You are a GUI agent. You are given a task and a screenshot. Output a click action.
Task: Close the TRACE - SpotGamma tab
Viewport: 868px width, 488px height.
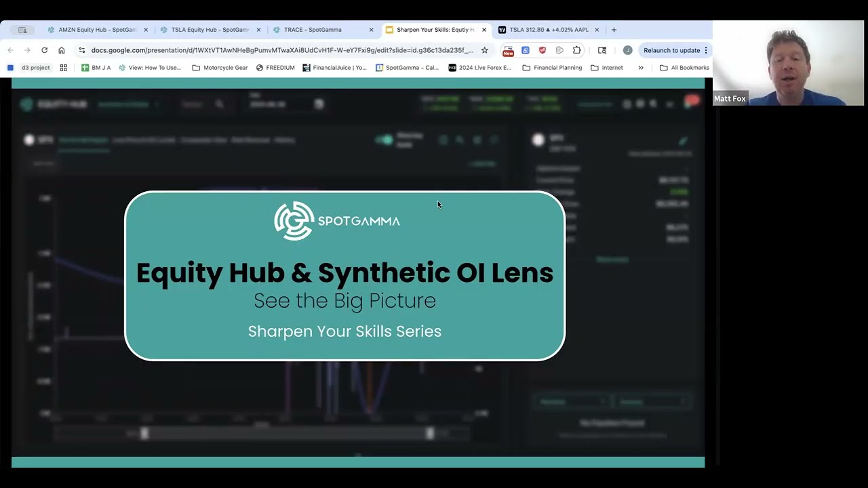[x=371, y=30]
